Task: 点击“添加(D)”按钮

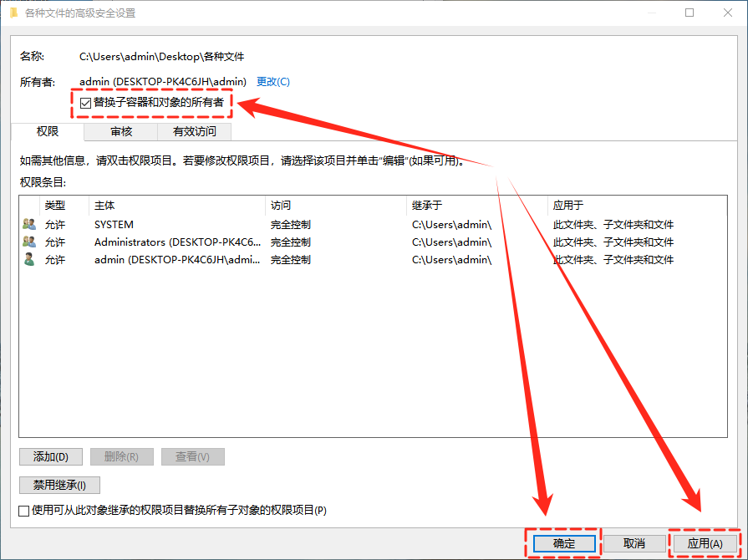Action: click(x=50, y=456)
